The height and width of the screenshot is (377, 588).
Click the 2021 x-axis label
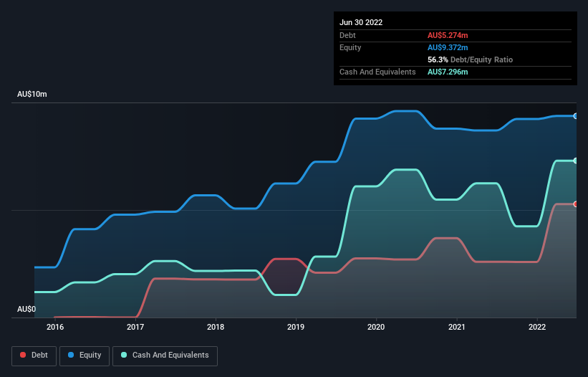[x=457, y=327]
